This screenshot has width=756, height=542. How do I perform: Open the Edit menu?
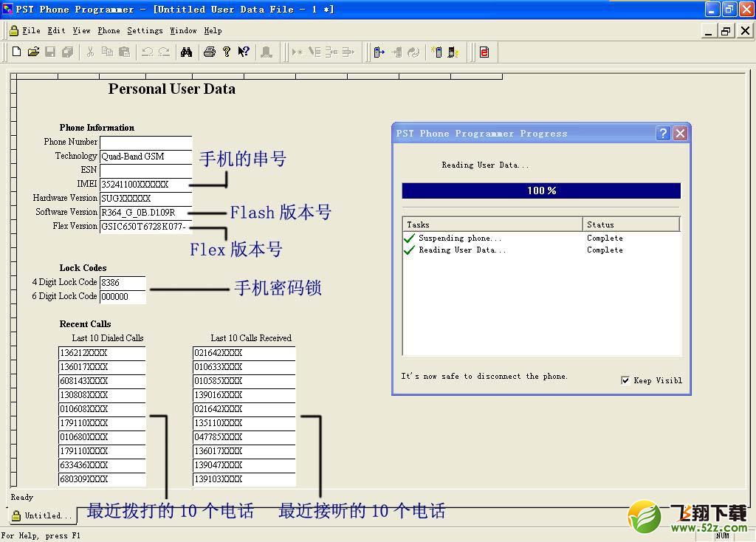56,30
